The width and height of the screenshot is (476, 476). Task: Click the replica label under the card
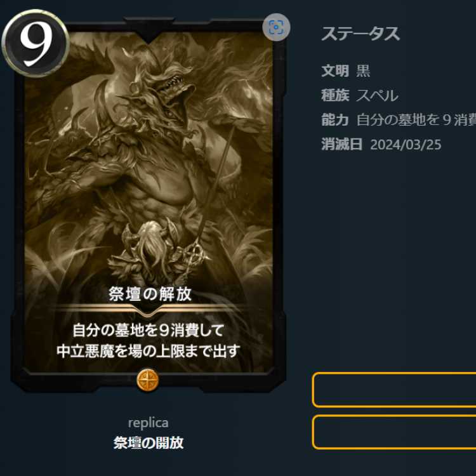[148, 423]
